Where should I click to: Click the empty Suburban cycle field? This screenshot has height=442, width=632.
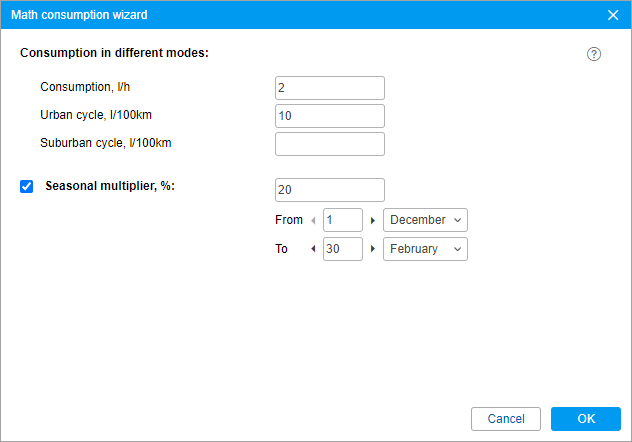point(330,144)
